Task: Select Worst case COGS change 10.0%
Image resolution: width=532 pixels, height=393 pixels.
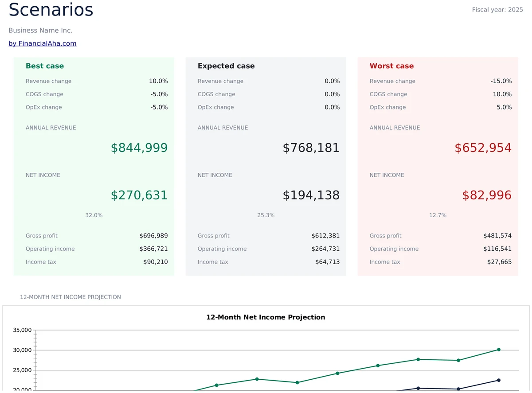Action: pos(502,94)
